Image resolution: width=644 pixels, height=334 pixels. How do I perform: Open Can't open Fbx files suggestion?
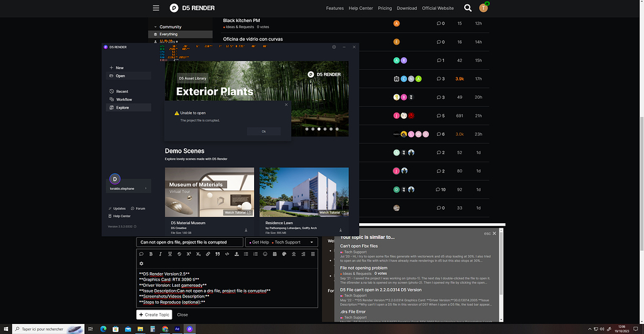point(359,246)
